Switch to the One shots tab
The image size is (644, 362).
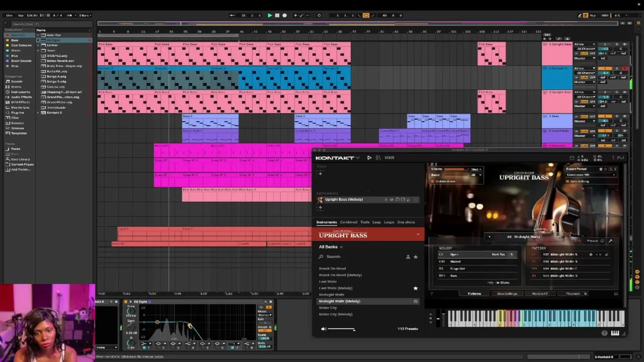coord(406,222)
